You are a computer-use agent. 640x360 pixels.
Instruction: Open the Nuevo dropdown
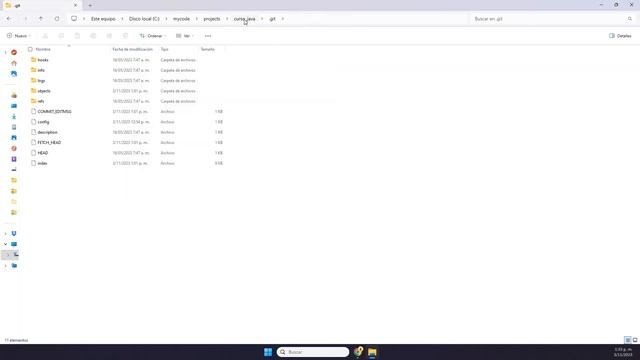click(x=19, y=36)
